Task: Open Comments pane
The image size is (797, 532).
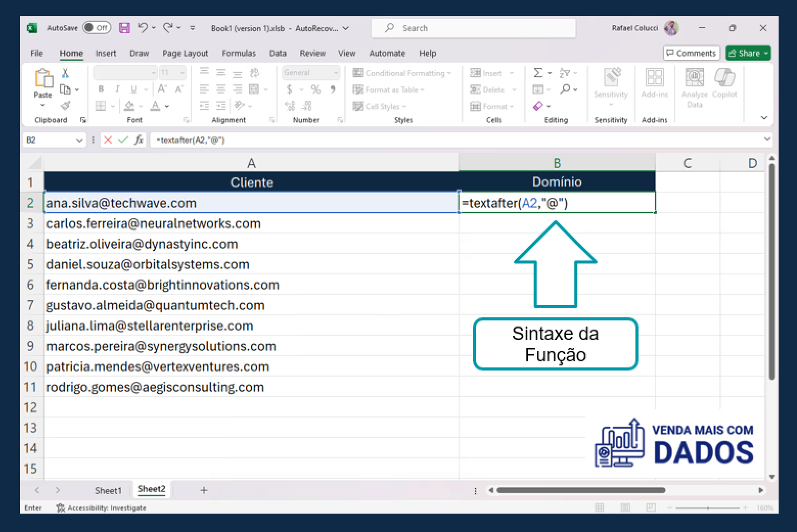Action: pos(691,53)
